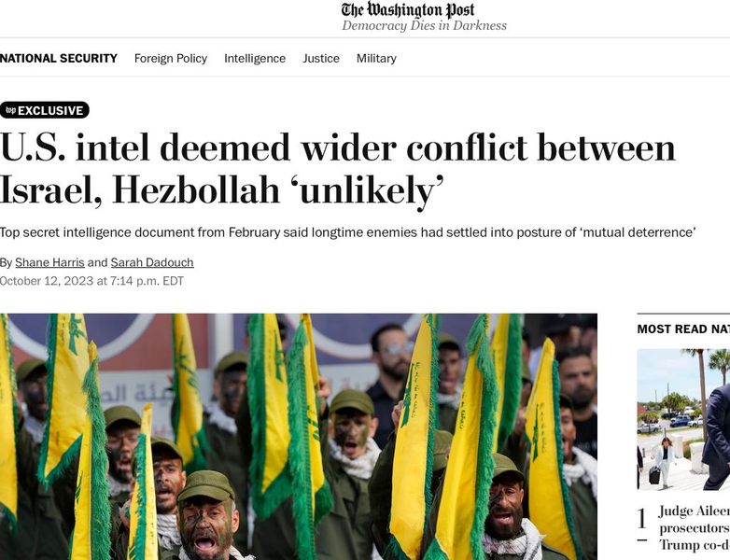
Task: Go to the Foreign Policy tab
Action: [171, 58]
